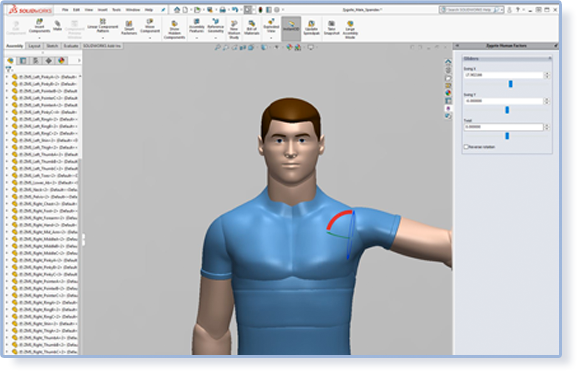577x371 pixels.
Task: Open Appearances tab in task pane
Action: 448,93
